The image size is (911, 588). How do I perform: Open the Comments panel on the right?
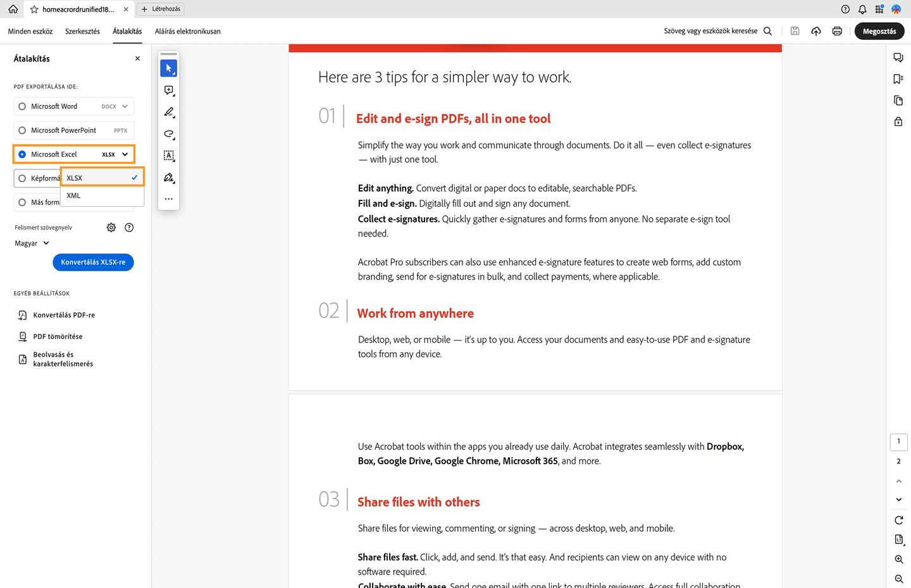pyautogui.click(x=898, y=57)
